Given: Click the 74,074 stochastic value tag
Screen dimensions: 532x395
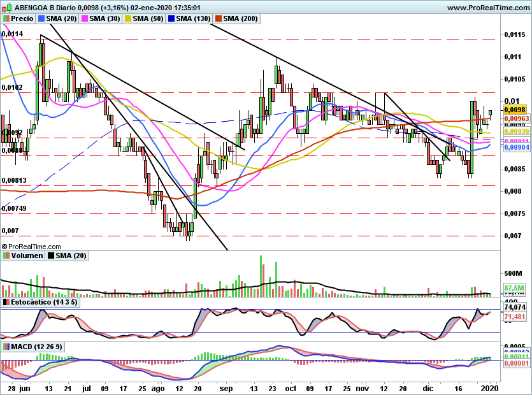Looking at the screenshot, I should tap(514, 308).
